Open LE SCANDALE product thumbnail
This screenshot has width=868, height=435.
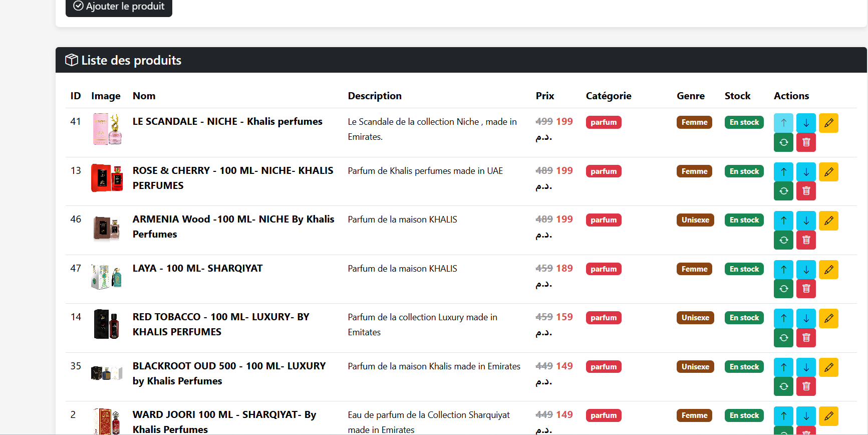[x=107, y=129]
